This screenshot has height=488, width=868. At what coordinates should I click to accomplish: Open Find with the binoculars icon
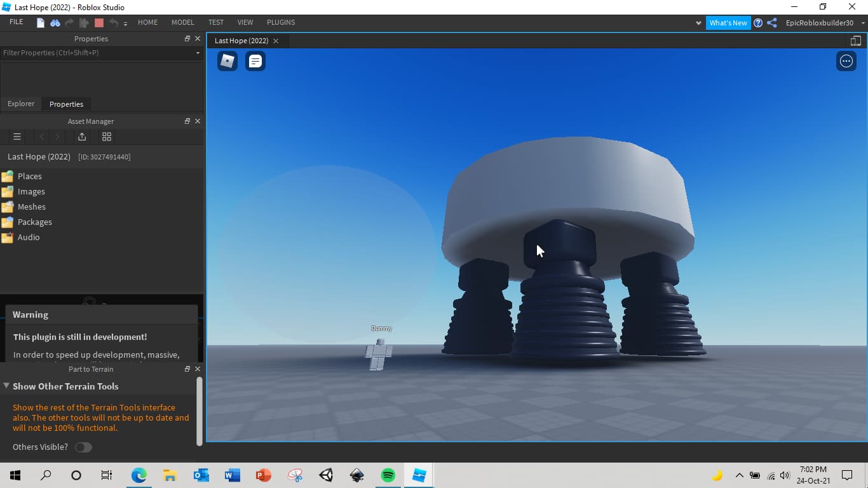pos(55,23)
